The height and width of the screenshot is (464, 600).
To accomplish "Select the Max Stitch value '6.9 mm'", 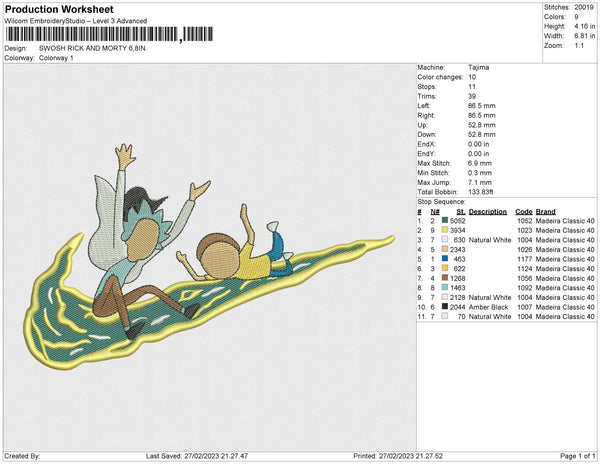I will (x=480, y=163).
